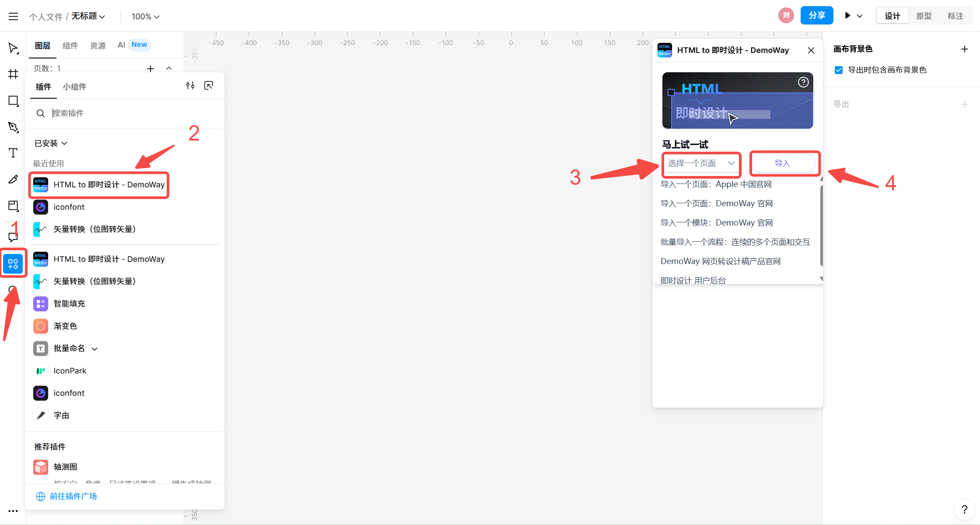Select the 插件 tab
980x525 pixels.
[x=43, y=87]
